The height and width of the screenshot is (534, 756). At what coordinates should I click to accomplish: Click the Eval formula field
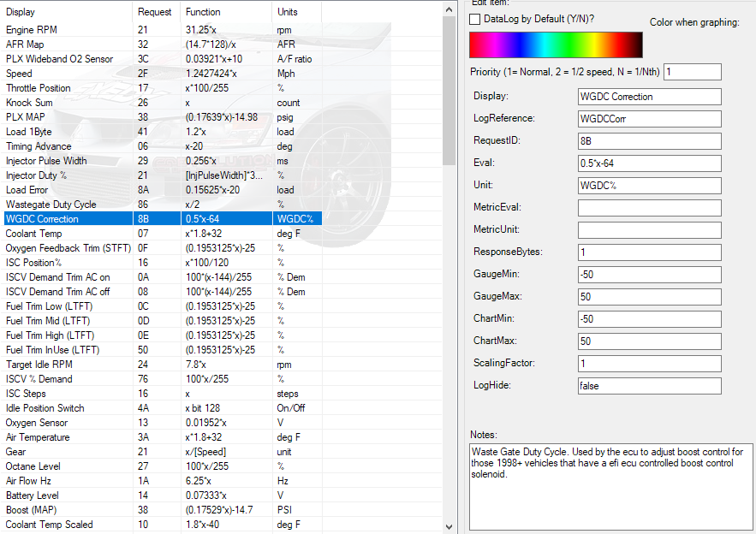[x=649, y=163]
